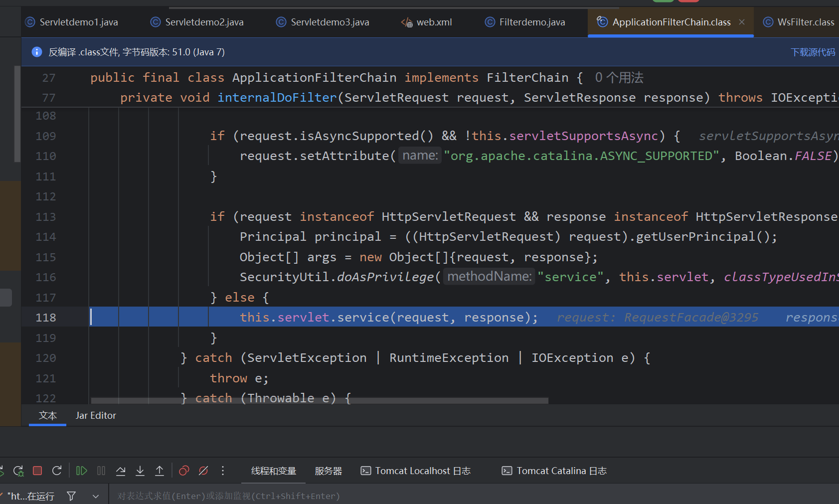Close the ApplicationFilterChain.class tab
Screen dimensions: 839x504
click(x=742, y=22)
